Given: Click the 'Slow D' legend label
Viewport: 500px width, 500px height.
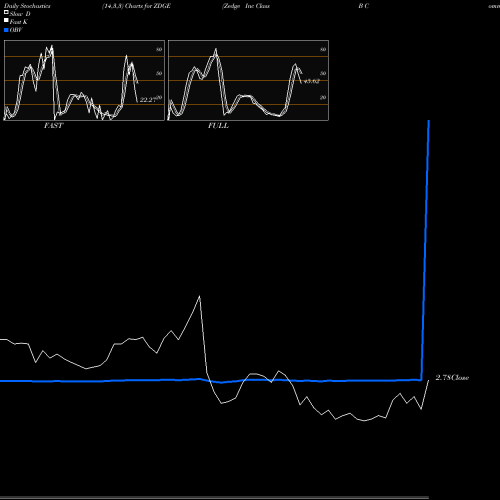Looking at the screenshot, I should pyautogui.click(x=20, y=14).
